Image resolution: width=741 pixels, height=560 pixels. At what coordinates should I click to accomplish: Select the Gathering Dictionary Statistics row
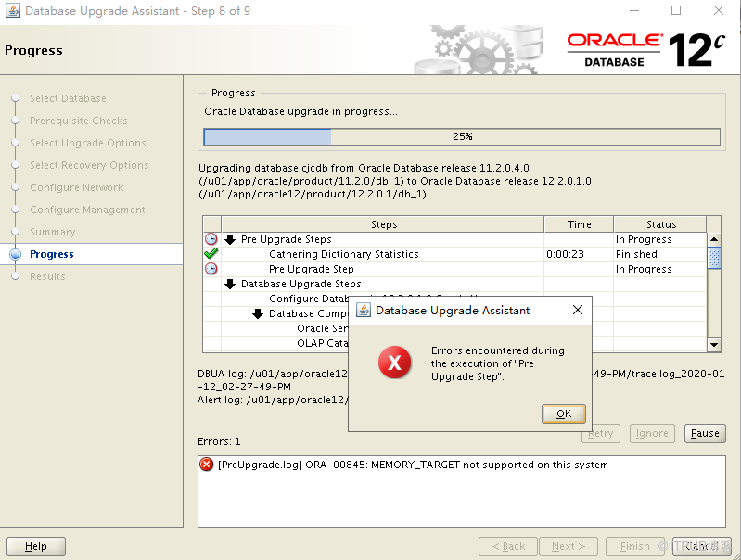coord(454,254)
